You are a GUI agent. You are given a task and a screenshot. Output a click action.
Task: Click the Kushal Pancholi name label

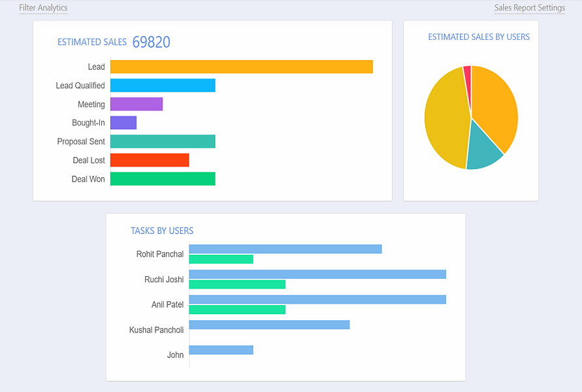coord(156,330)
